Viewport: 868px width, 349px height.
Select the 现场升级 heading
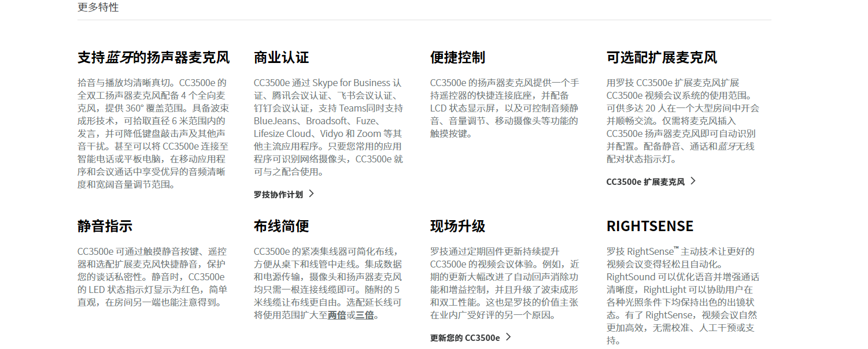[x=458, y=225]
